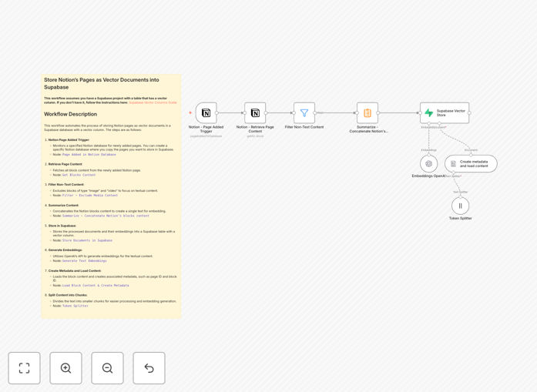Zoom in on the workflow canvas
This screenshot has height=392, width=537.
pos(65,368)
